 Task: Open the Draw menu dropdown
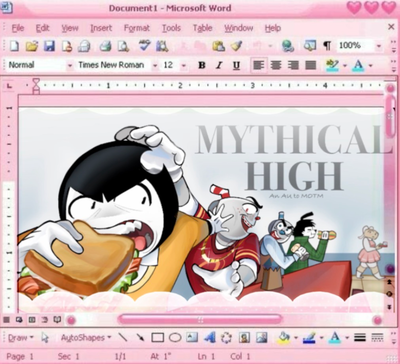[21, 338]
